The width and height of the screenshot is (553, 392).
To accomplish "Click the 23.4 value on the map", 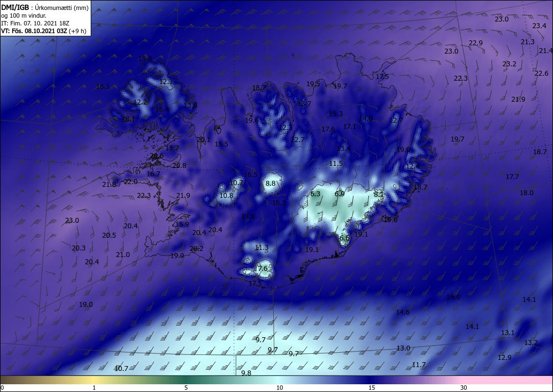I will click(x=539, y=26).
